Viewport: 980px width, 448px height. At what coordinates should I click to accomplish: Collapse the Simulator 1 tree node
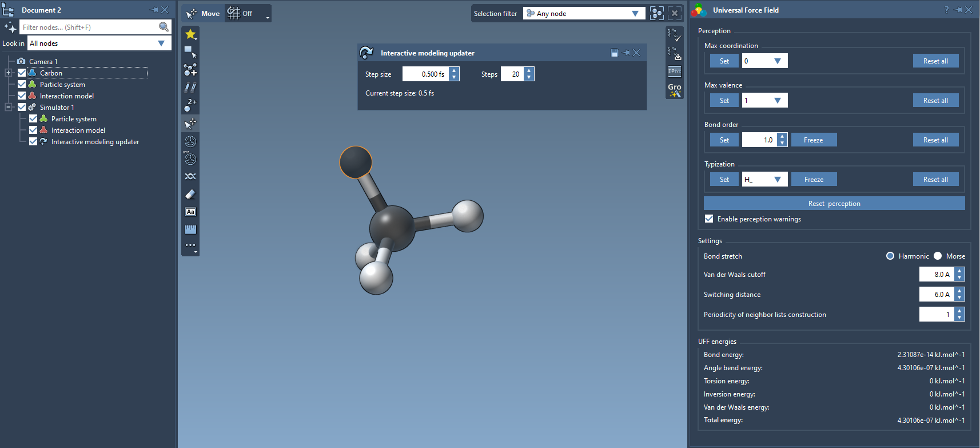point(9,108)
